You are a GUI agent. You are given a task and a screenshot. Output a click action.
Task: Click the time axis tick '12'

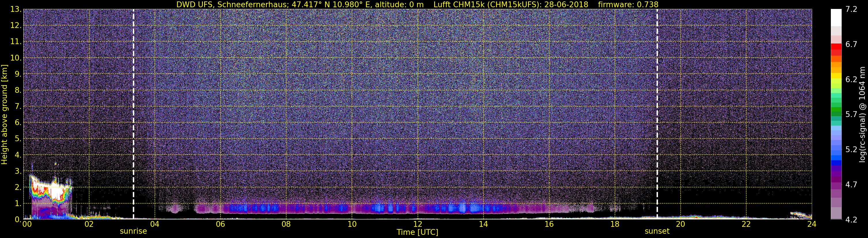click(417, 224)
